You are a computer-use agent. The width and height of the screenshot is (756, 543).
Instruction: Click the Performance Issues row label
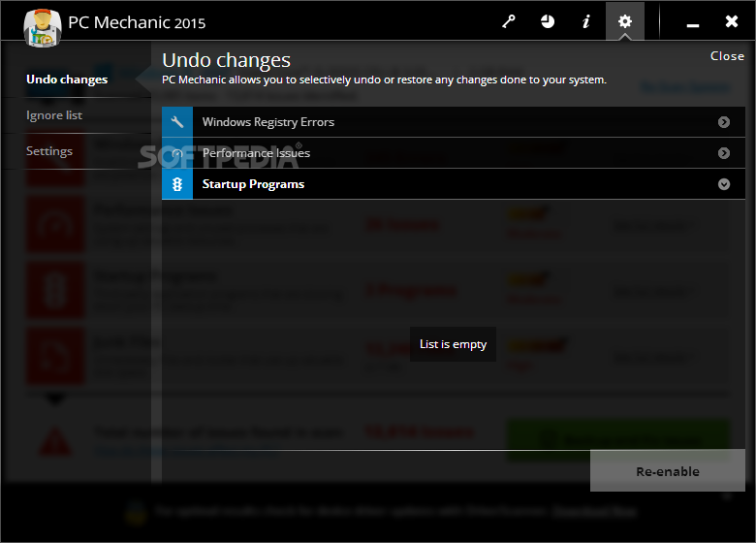(x=256, y=153)
